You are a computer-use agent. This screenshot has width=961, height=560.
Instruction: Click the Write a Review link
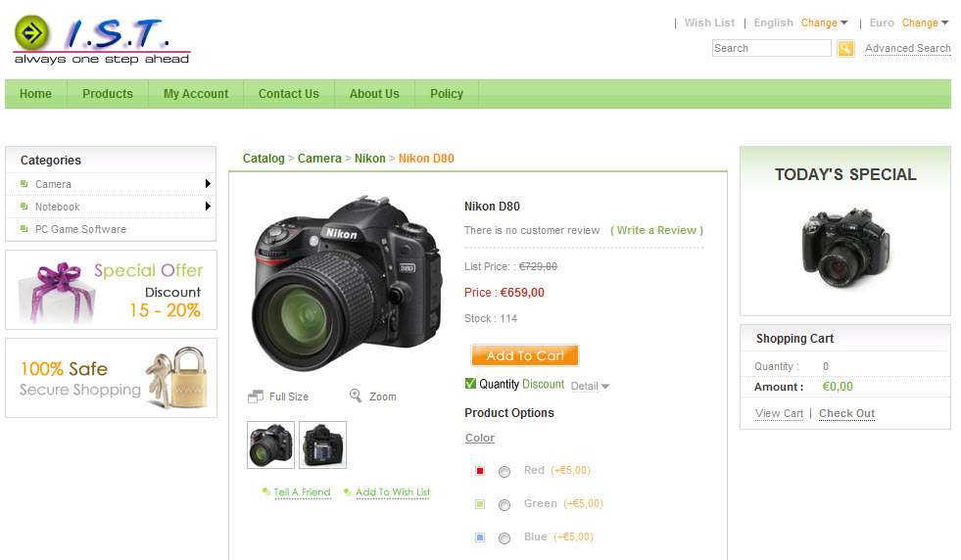pos(656,230)
